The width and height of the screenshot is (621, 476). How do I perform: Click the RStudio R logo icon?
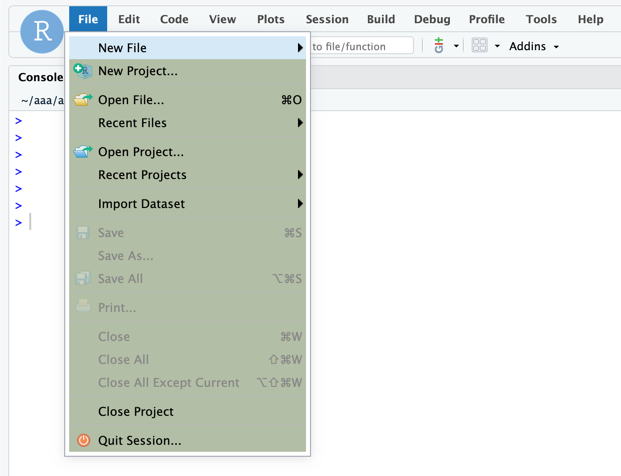pos(42,32)
